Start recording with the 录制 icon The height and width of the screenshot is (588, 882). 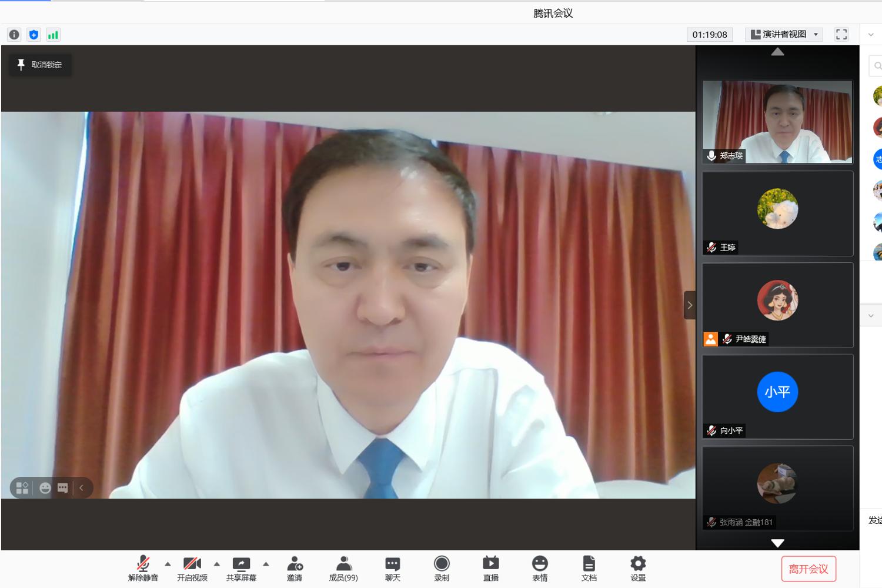(441, 568)
